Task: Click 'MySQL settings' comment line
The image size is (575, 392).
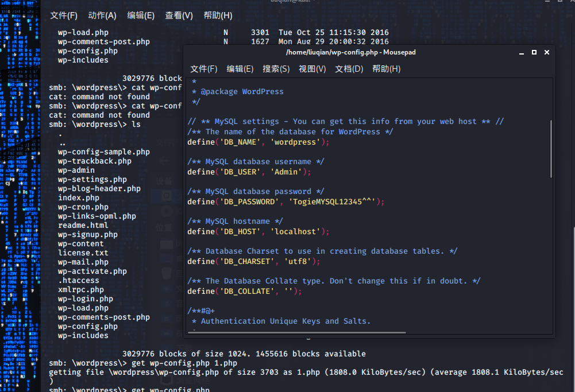Action: pyautogui.click(x=346, y=121)
